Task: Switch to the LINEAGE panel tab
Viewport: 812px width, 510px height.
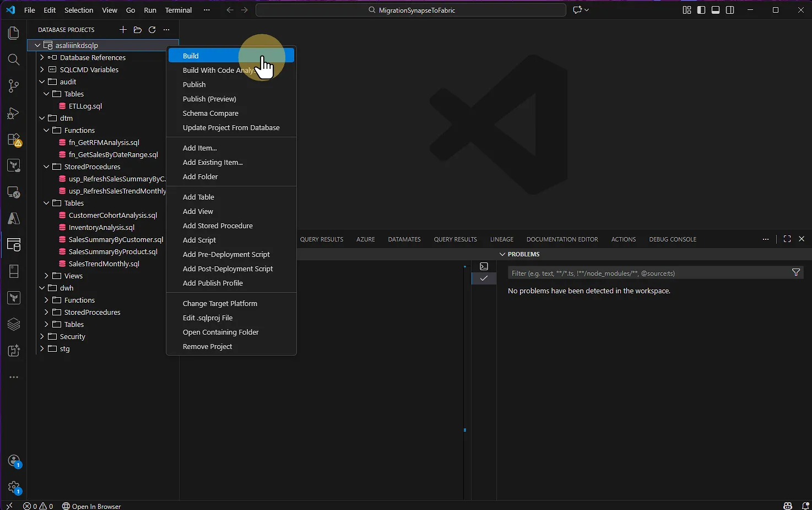Action: [x=501, y=239]
